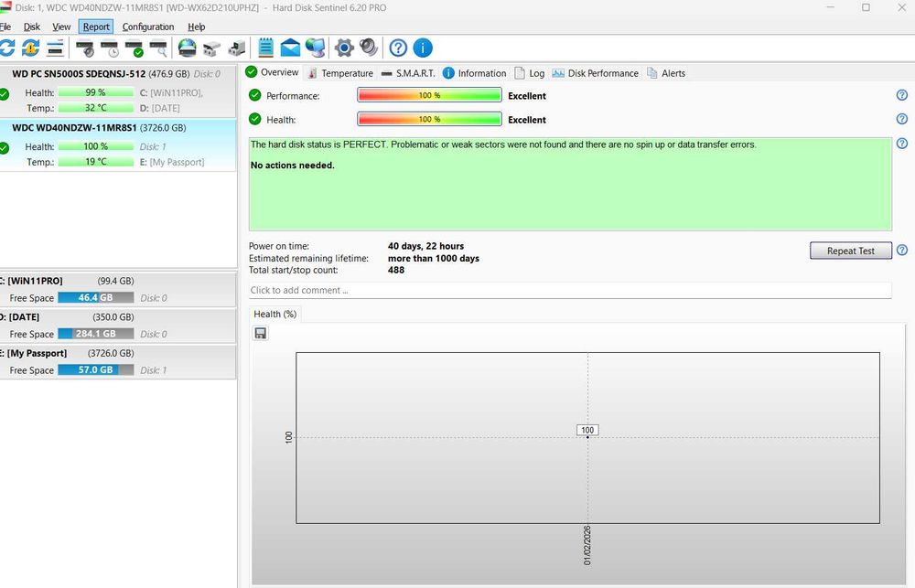Screen dimensions: 915x588
Task: Click the comment field 'Click to add comment'
Action: (x=570, y=290)
